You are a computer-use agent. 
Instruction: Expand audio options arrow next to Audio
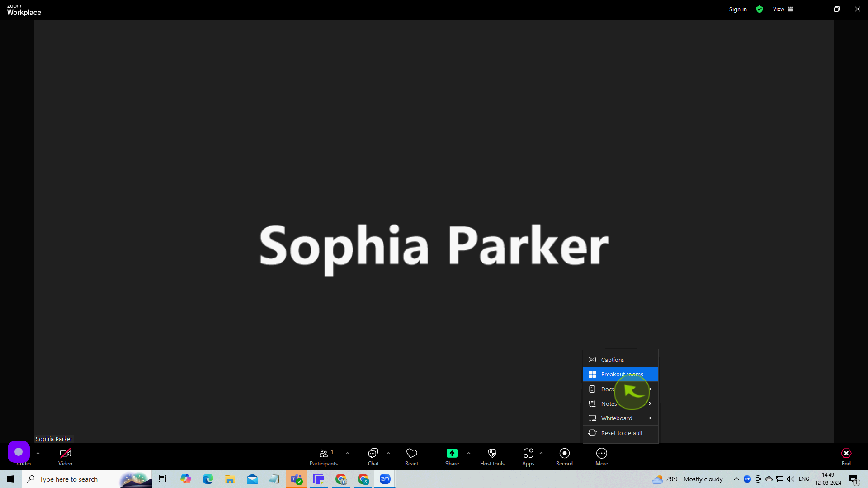pos(38,453)
